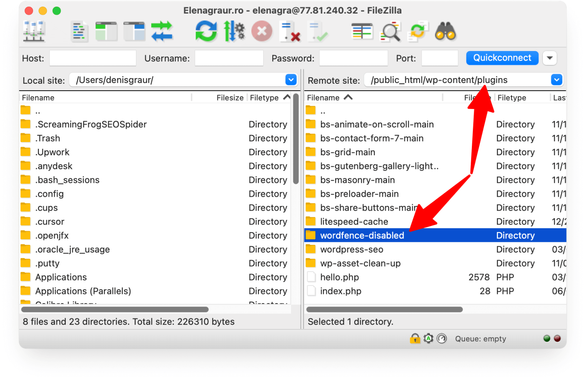Sort local files by Filetype column
The image size is (588, 377).
[x=269, y=98]
